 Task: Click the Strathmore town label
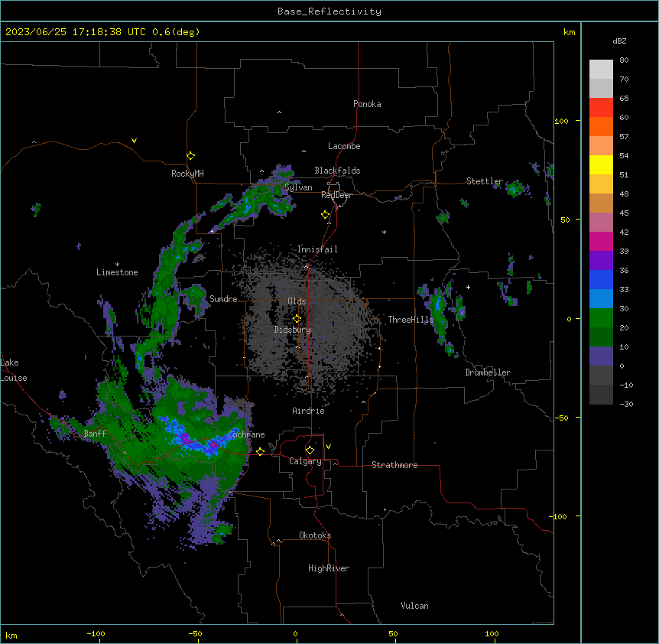[394, 465]
